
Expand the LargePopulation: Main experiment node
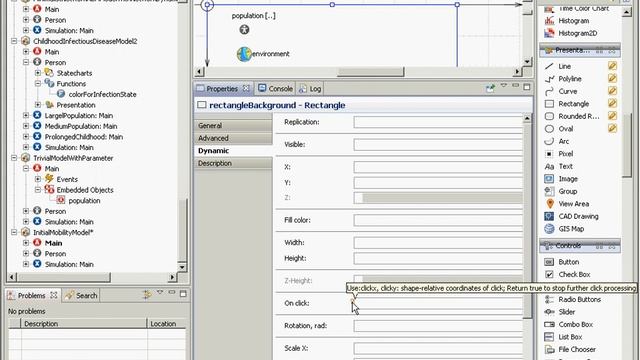pyautogui.click(x=26, y=116)
